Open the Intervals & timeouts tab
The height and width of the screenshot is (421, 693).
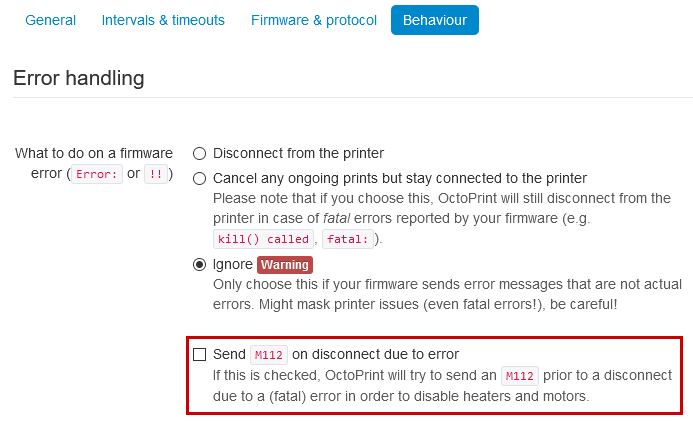point(163,20)
